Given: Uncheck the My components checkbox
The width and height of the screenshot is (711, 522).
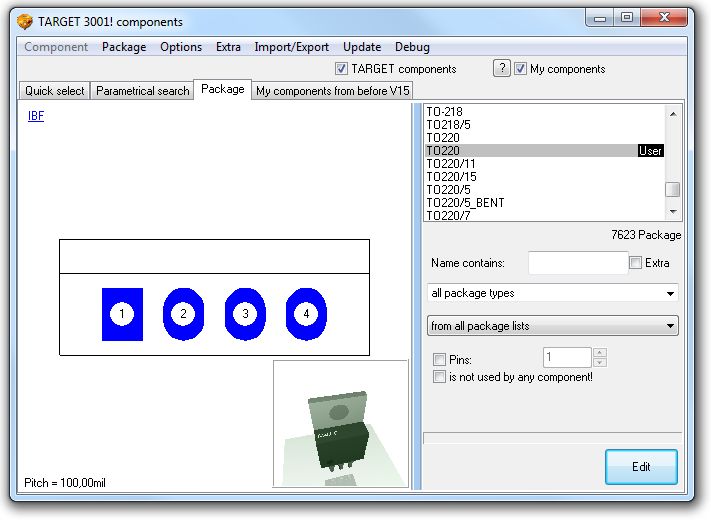Looking at the screenshot, I should pyautogui.click(x=521, y=69).
